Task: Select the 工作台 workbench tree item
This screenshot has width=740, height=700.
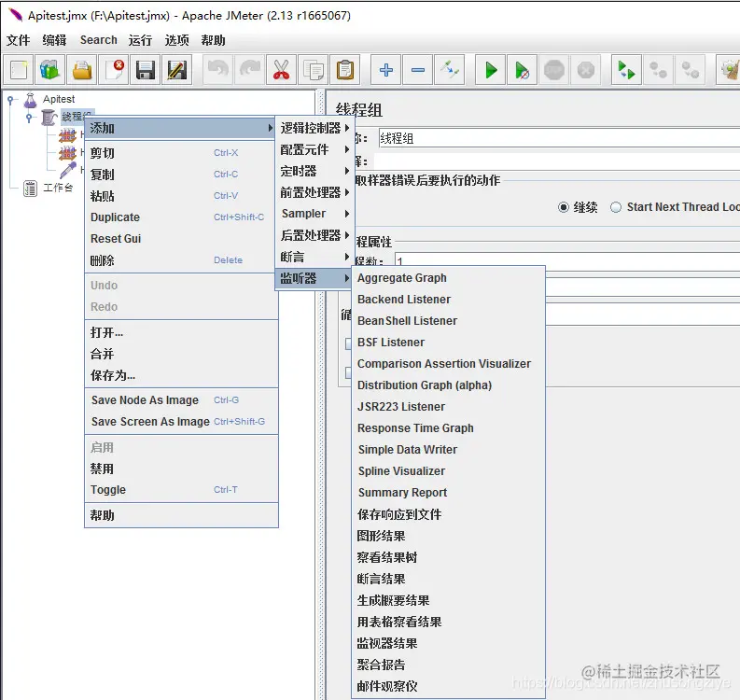Action: pos(49,189)
